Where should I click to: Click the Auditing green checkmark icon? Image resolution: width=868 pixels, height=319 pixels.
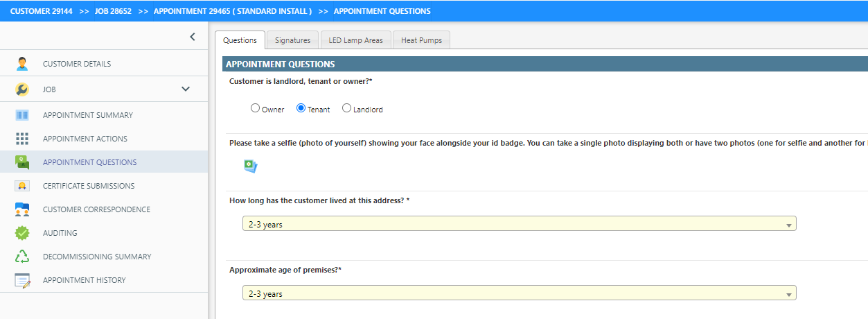click(22, 233)
